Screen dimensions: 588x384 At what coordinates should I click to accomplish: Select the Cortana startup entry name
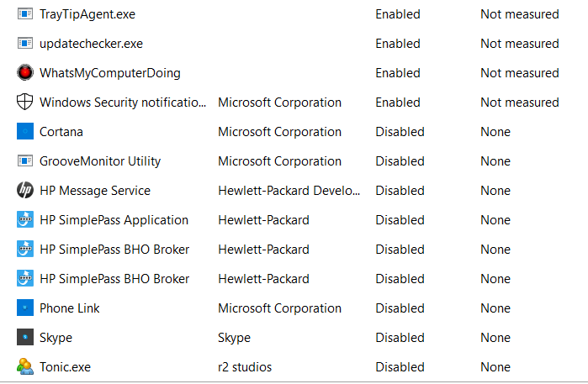point(61,132)
